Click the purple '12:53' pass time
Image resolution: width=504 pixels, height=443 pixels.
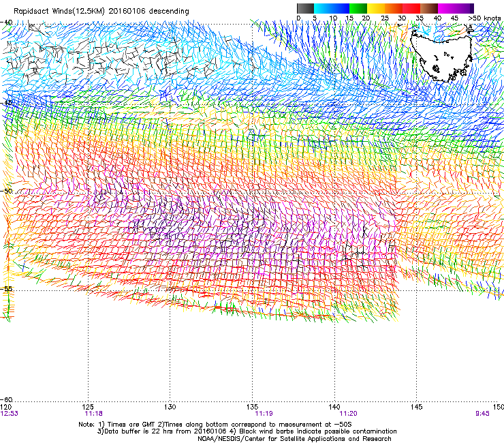[x=10, y=414]
